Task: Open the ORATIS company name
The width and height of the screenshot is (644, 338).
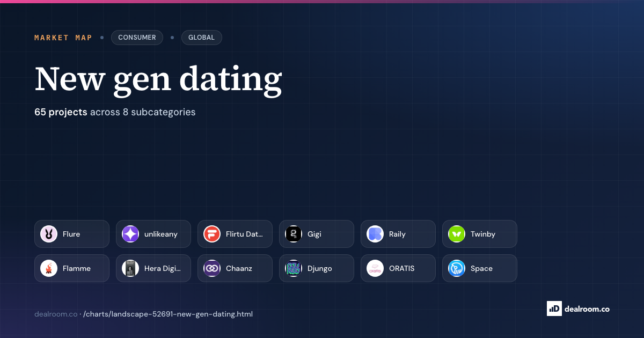Action: click(x=402, y=268)
